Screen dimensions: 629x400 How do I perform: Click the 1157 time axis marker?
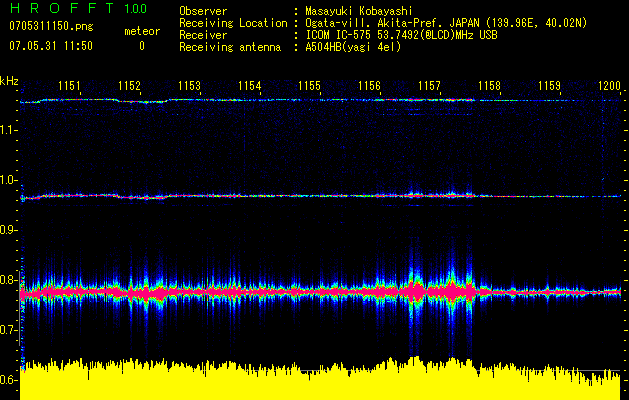coord(429,86)
